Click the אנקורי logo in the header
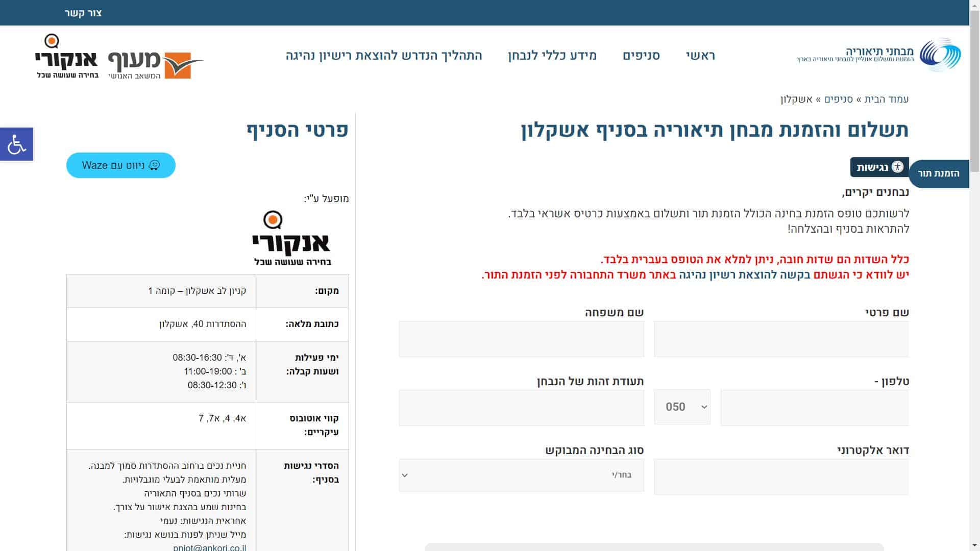The width and height of the screenshot is (980, 551). click(66, 56)
